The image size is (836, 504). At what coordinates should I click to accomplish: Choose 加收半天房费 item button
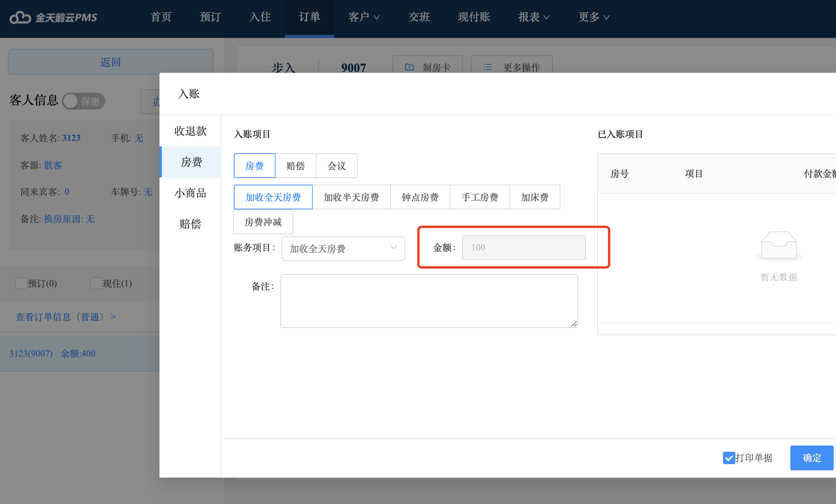351,197
